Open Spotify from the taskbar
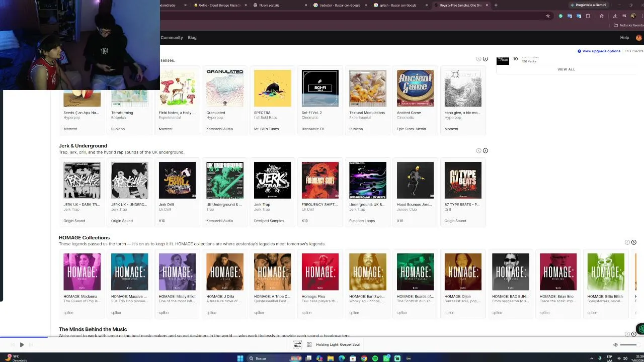Image resolution: width=644 pixels, height=362 pixels. pos(375,358)
